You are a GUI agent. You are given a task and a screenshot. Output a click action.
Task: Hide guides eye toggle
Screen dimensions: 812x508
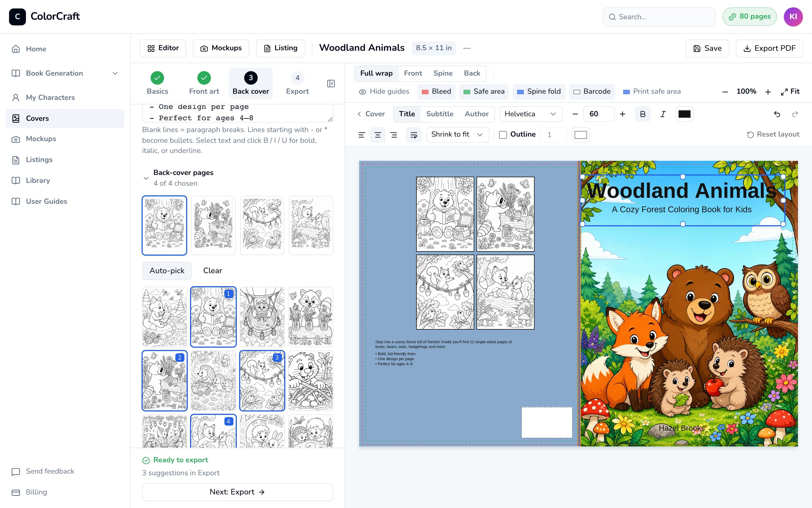(x=384, y=91)
